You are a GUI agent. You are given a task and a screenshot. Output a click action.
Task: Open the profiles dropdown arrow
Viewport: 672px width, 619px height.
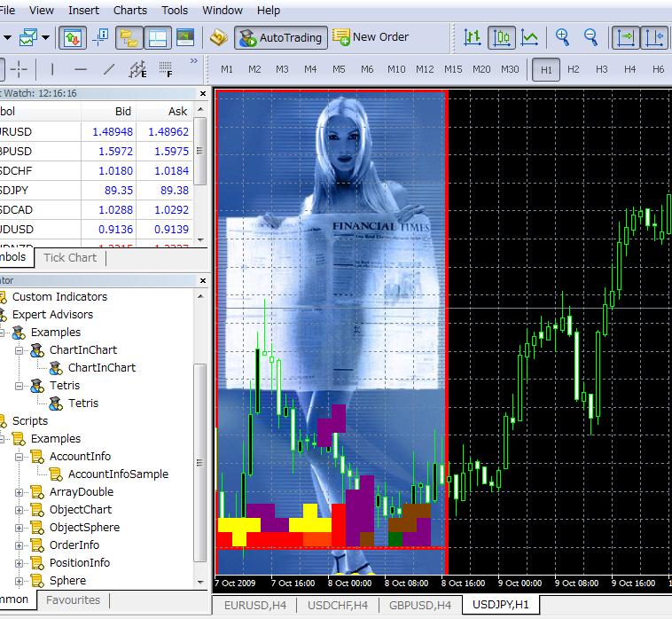[x=45, y=38]
